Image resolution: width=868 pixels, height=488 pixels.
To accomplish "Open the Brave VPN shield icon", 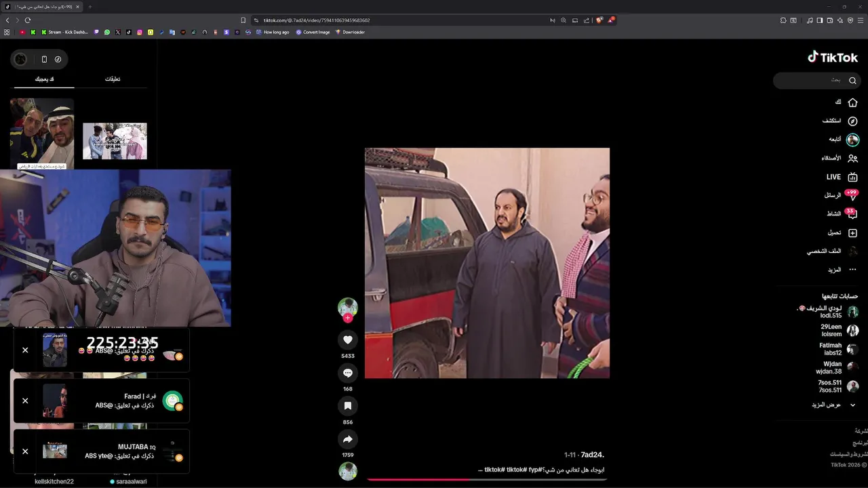I will [x=850, y=20].
